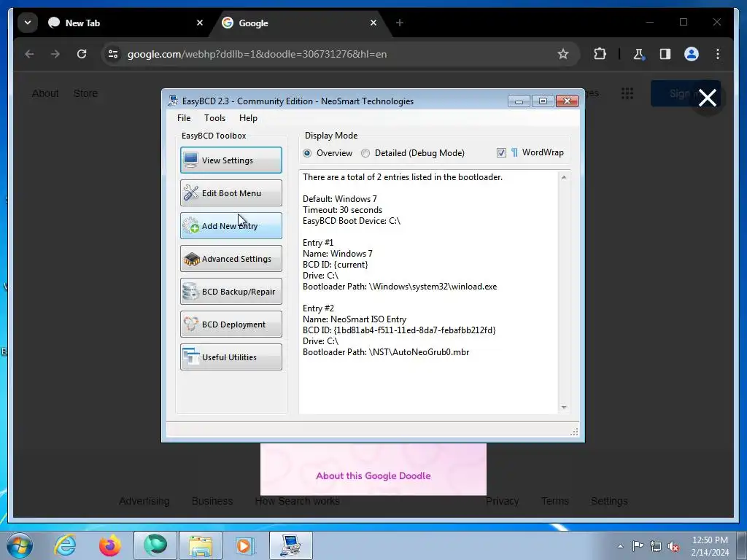The image size is (747, 560).
Task: Open EasyBCD Help menu
Action: [x=248, y=118]
